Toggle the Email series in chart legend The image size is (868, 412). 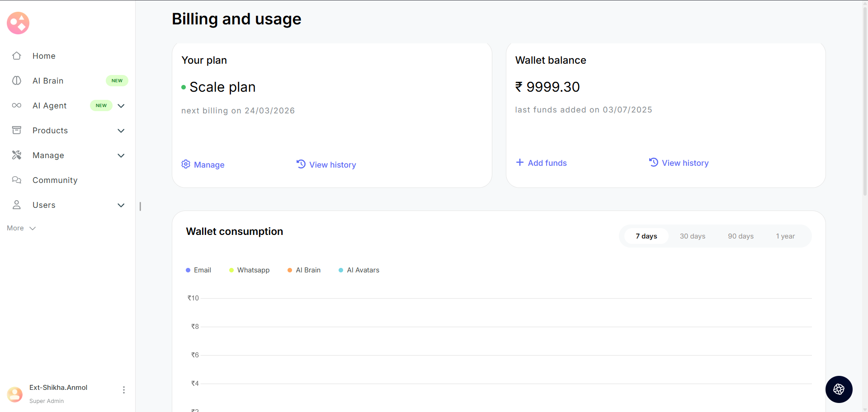(x=198, y=270)
